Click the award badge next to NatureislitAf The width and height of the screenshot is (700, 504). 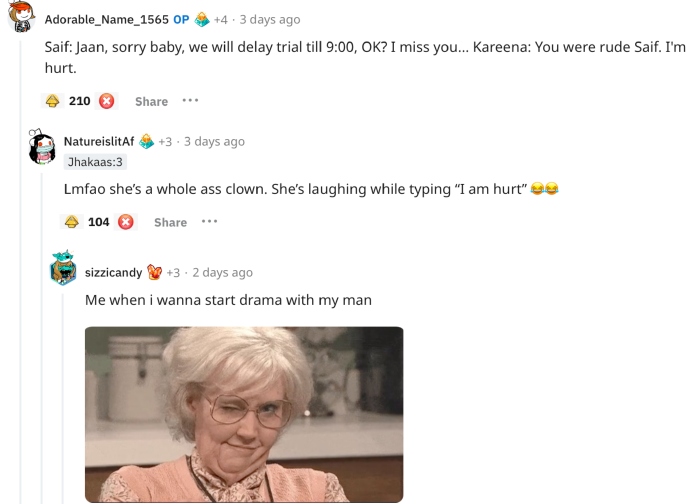click(146, 141)
